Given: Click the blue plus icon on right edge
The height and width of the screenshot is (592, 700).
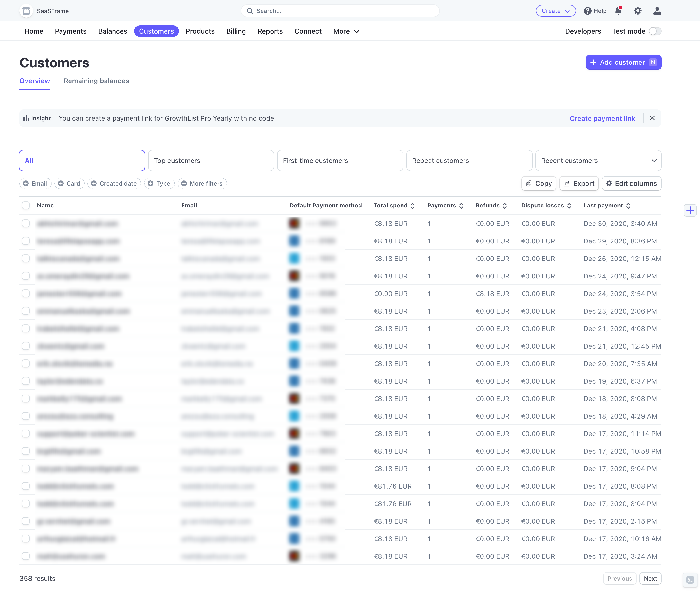Looking at the screenshot, I should [690, 210].
